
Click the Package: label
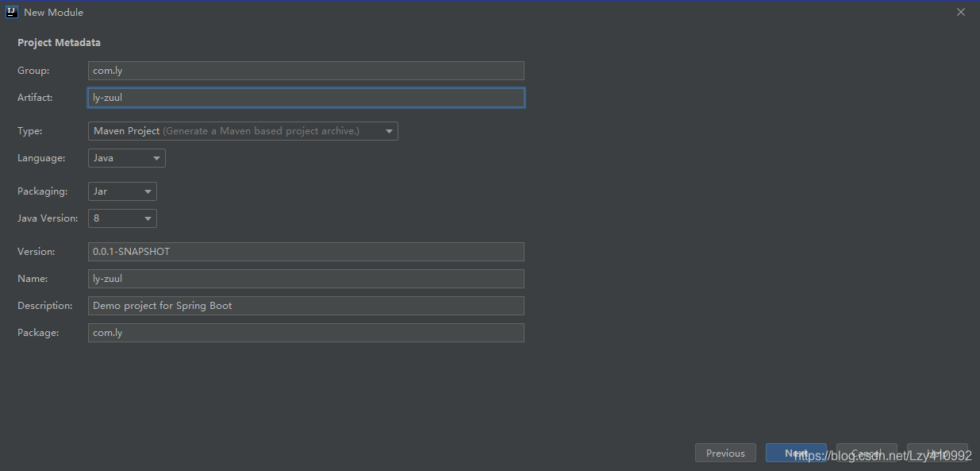pyautogui.click(x=38, y=333)
